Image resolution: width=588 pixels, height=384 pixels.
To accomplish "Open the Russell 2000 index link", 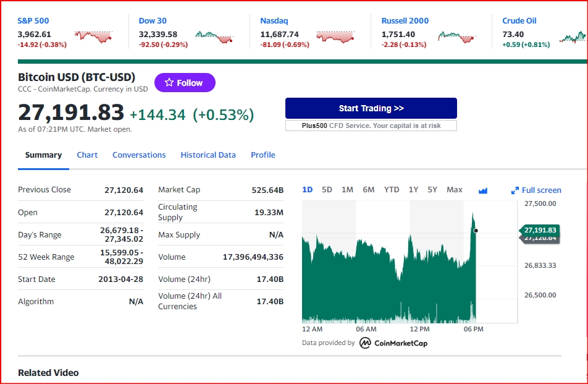I will [405, 20].
